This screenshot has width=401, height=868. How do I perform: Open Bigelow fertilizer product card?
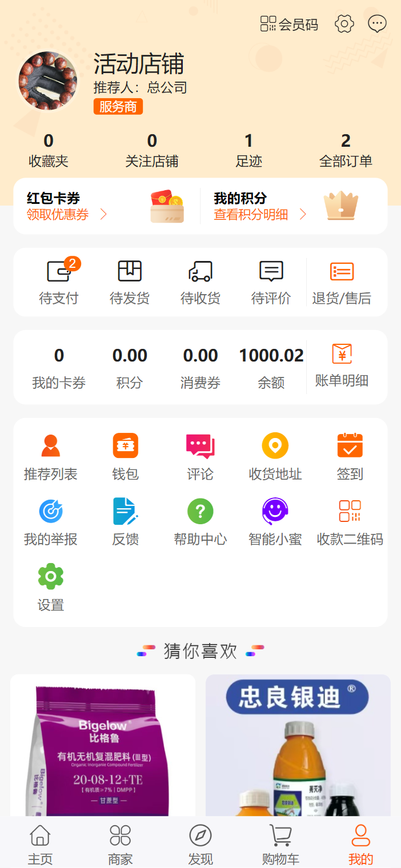tap(103, 745)
